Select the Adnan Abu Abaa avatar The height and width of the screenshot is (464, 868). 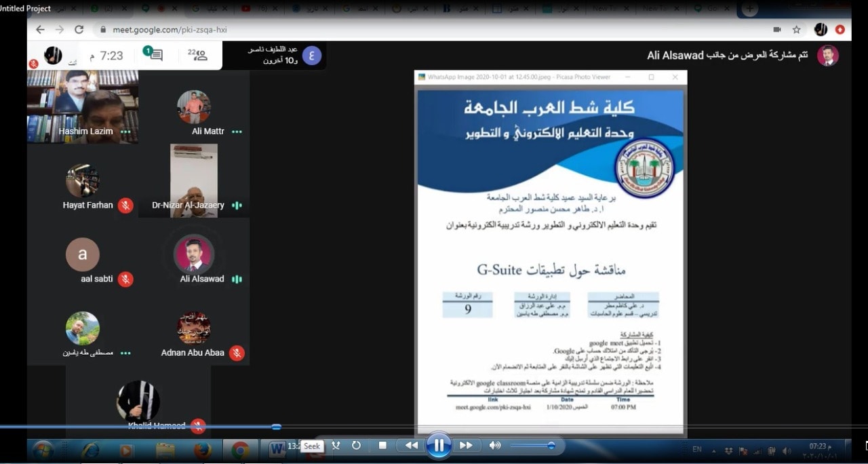pos(194,328)
